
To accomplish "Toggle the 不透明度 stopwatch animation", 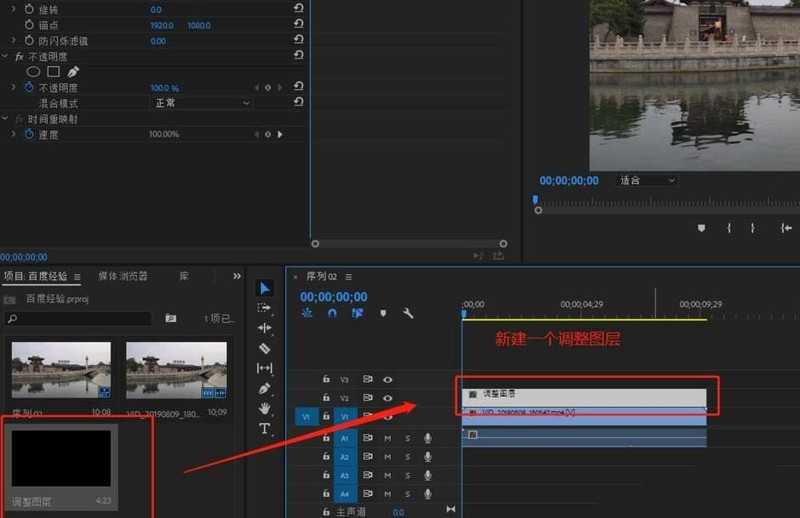I will pos(29,88).
